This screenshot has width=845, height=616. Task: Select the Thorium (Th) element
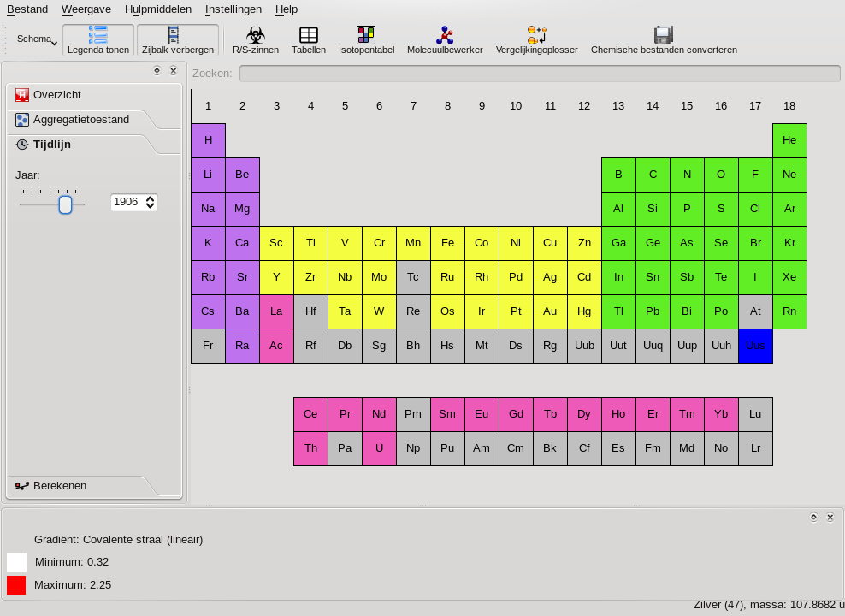310,448
